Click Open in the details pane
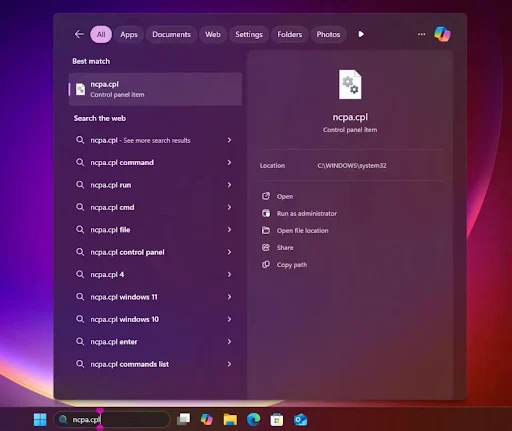 click(285, 196)
